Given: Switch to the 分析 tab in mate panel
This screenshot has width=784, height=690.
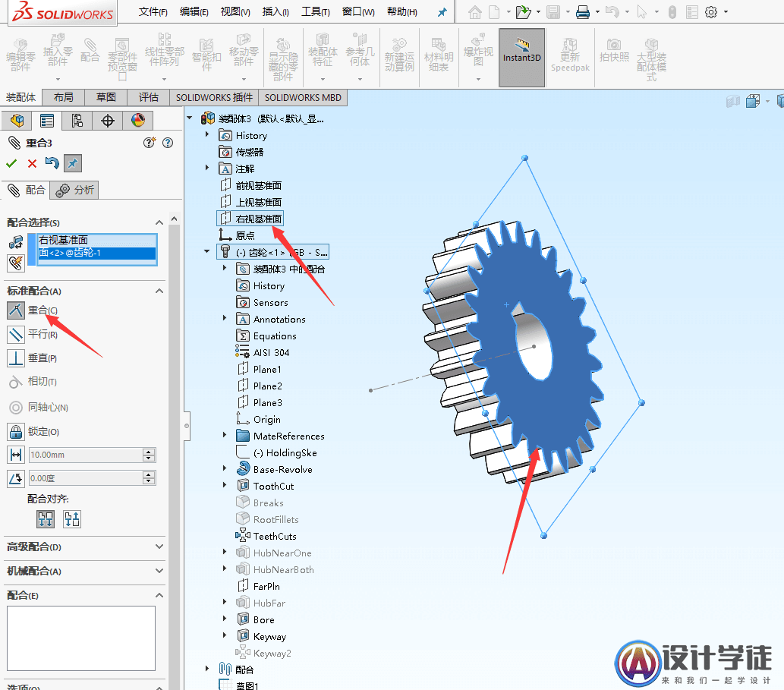Looking at the screenshot, I should click(74, 190).
